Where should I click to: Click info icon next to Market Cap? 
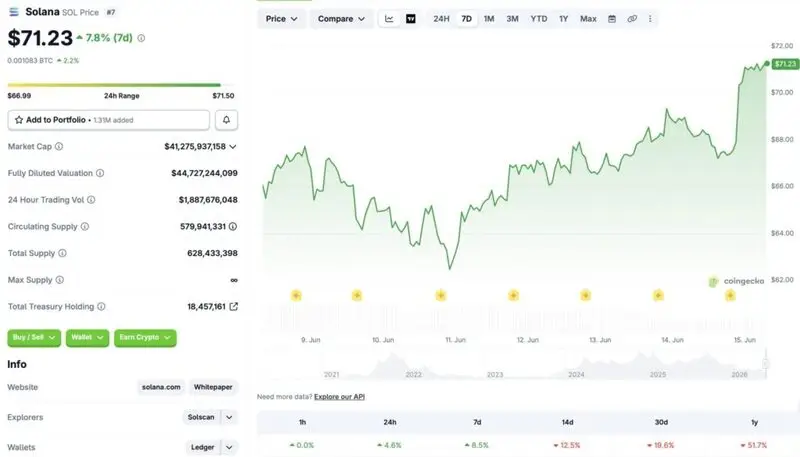[59, 146]
